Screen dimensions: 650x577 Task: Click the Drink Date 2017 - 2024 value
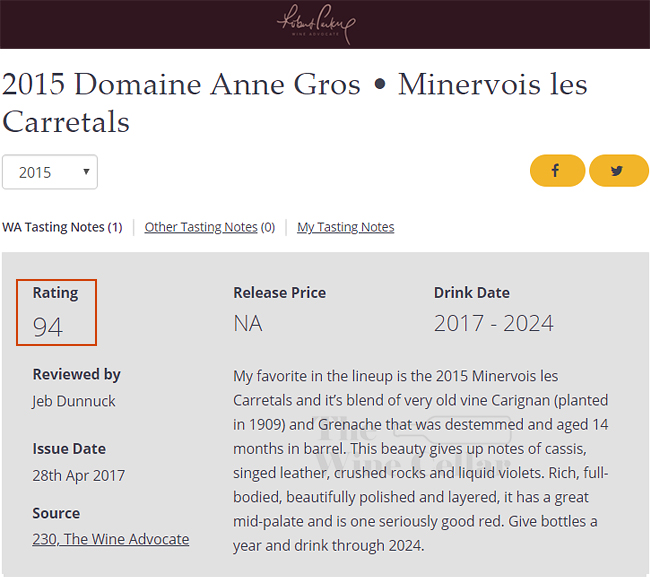click(494, 323)
